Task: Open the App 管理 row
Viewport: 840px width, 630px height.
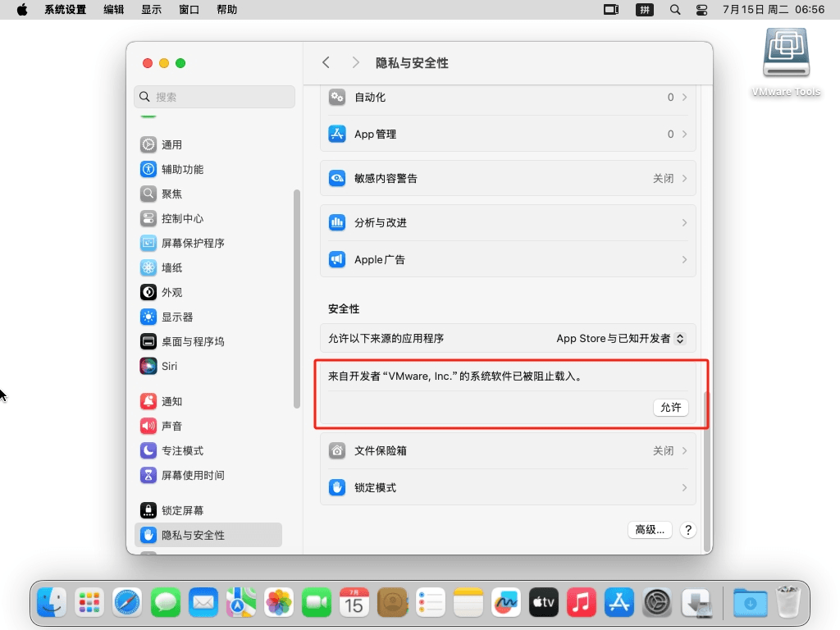Action: [x=508, y=134]
